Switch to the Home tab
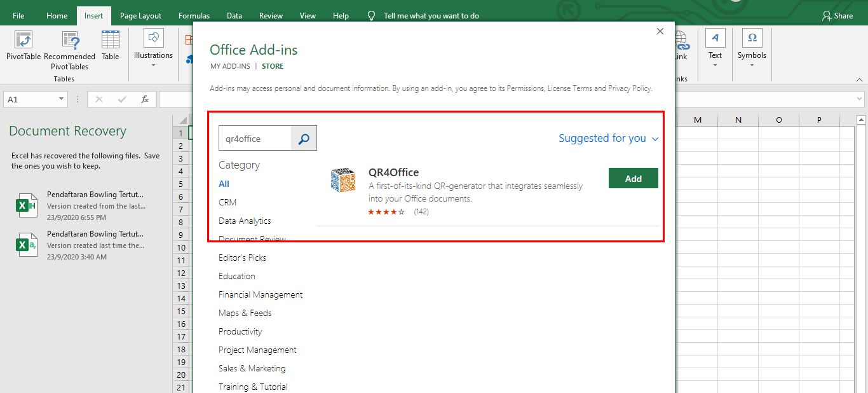868x393 pixels. 57,16
